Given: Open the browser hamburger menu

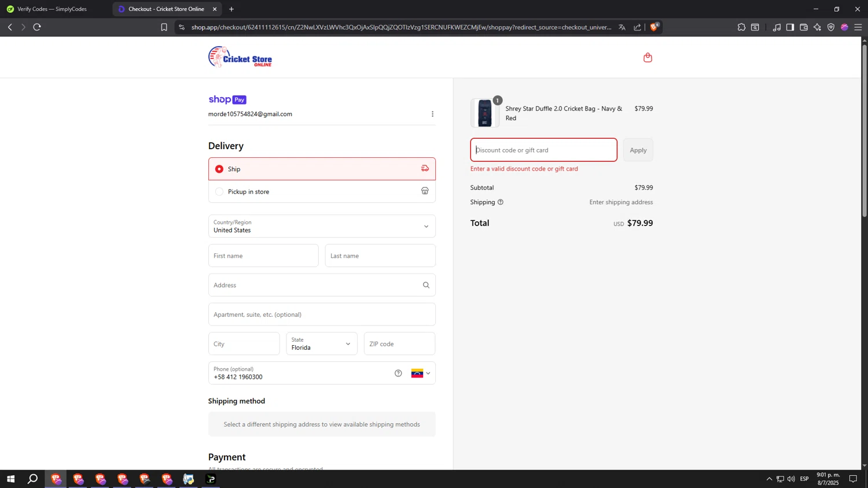Looking at the screenshot, I should 858,27.
